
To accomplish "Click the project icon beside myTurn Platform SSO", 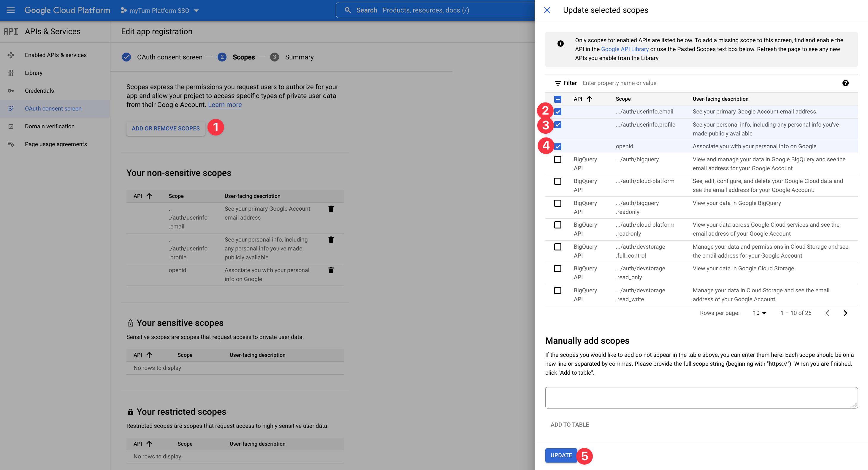I will coord(123,10).
